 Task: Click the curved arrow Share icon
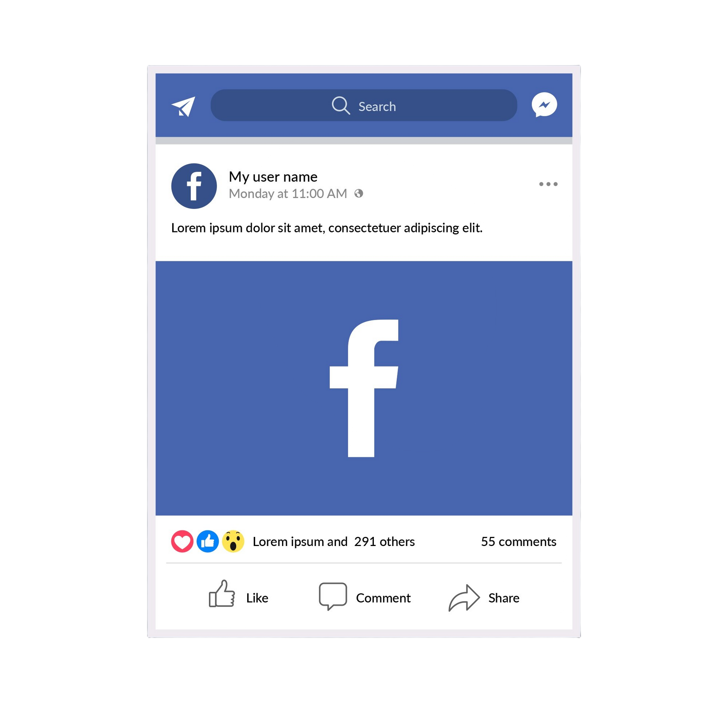(464, 598)
